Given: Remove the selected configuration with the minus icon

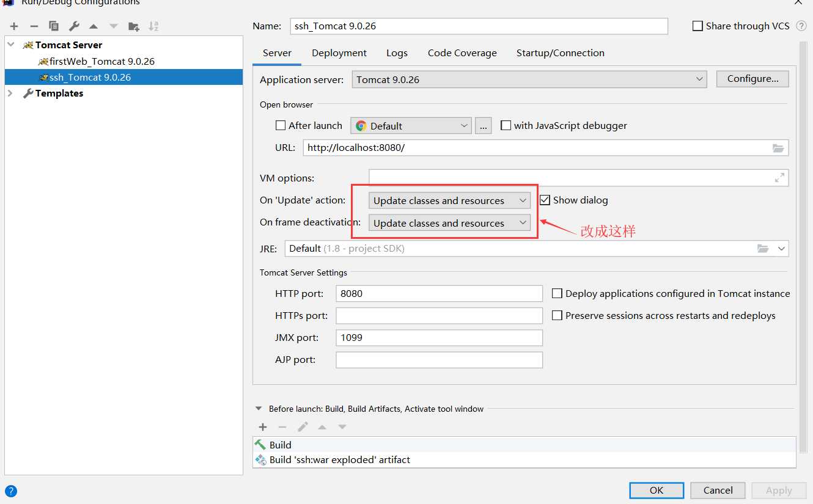Looking at the screenshot, I should 34,26.
